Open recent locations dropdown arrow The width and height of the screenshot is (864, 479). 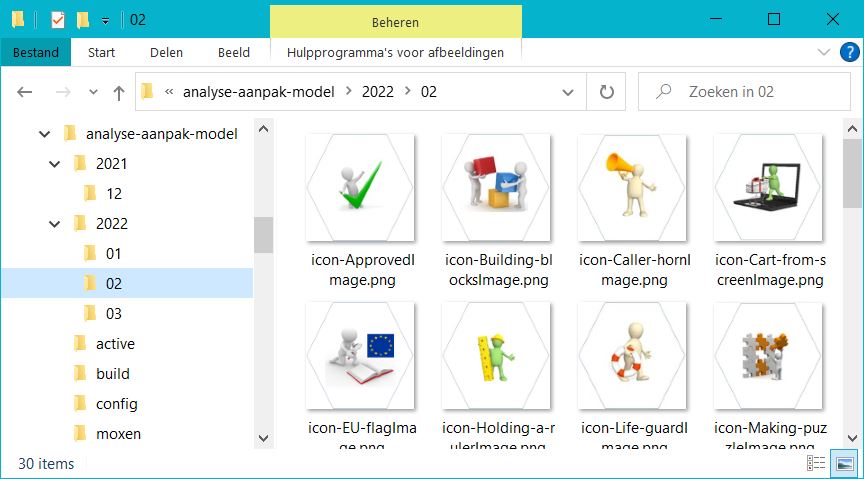click(93, 92)
